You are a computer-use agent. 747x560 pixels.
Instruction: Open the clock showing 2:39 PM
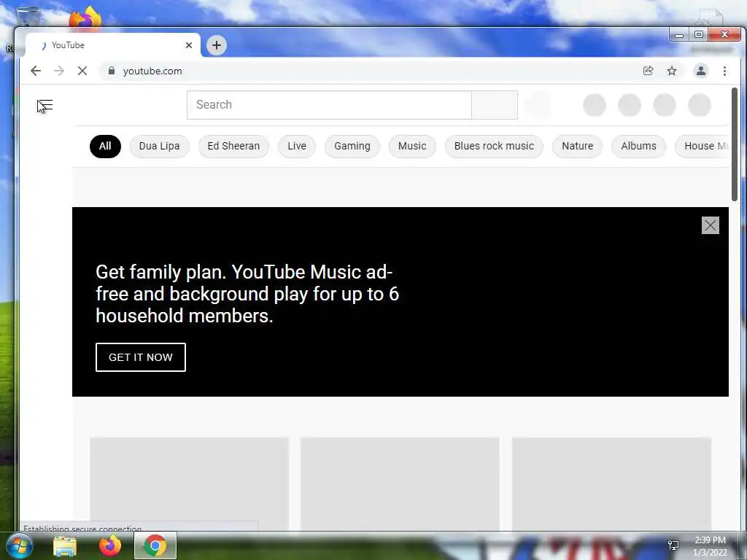click(x=710, y=546)
